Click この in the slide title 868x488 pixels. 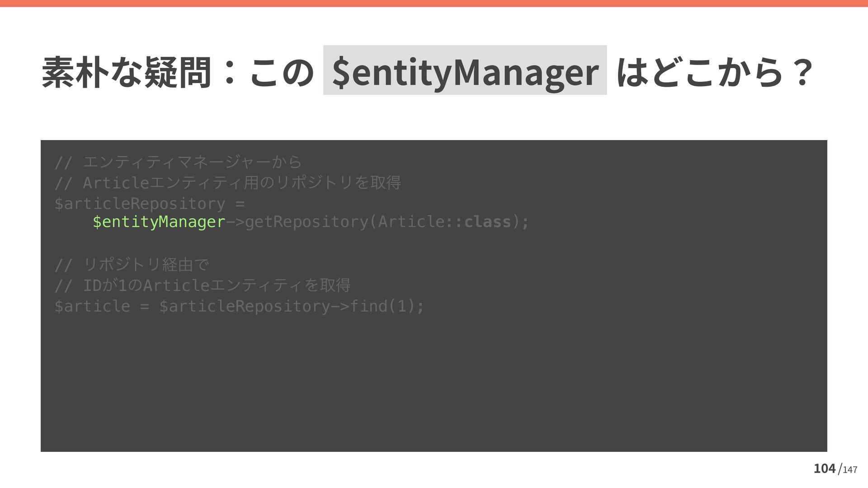pos(281,72)
